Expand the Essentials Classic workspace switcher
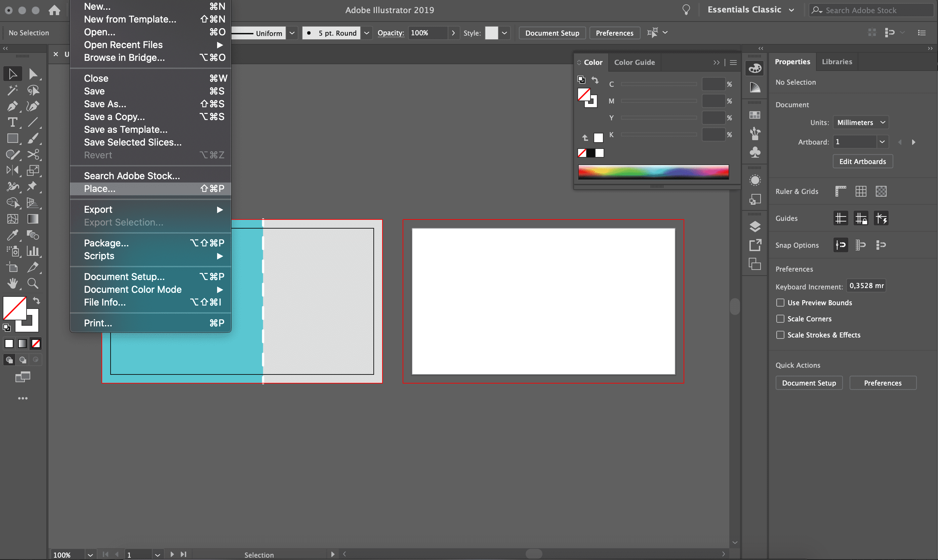938x560 pixels. point(751,10)
